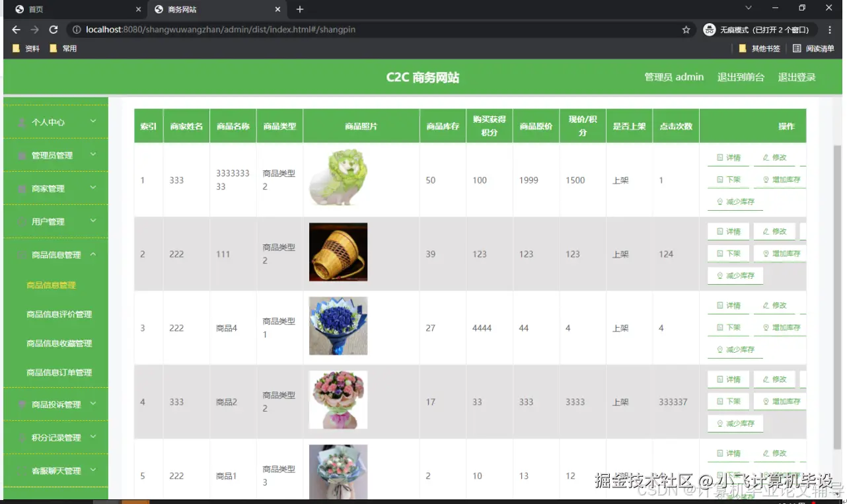
Task: Click 修改 button for 商品2
Action: 774,380
